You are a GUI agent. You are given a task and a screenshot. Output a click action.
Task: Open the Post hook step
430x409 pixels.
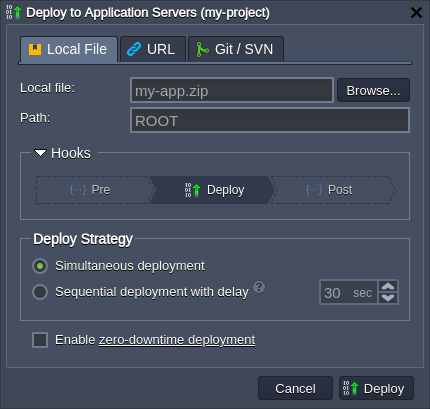(333, 190)
